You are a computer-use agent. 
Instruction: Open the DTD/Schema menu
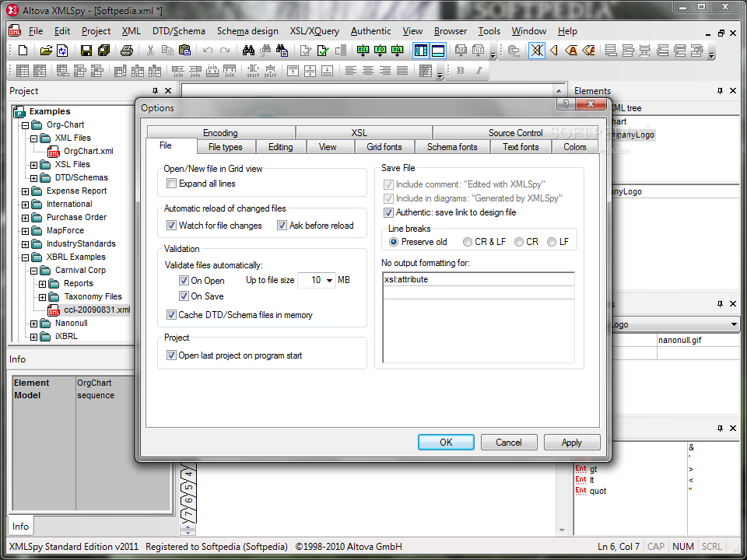click(x=179, y=31)
